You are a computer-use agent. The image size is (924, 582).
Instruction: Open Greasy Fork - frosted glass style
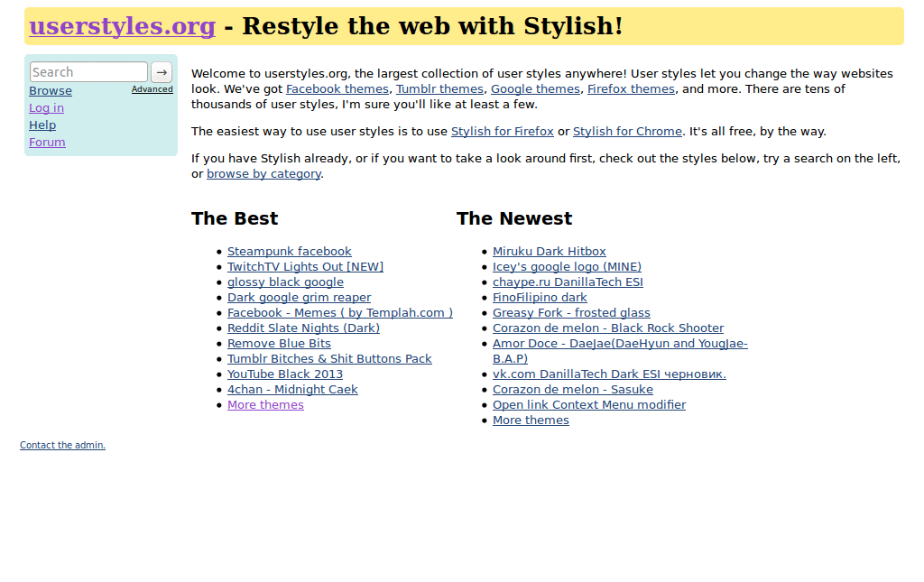coord(571,313)
